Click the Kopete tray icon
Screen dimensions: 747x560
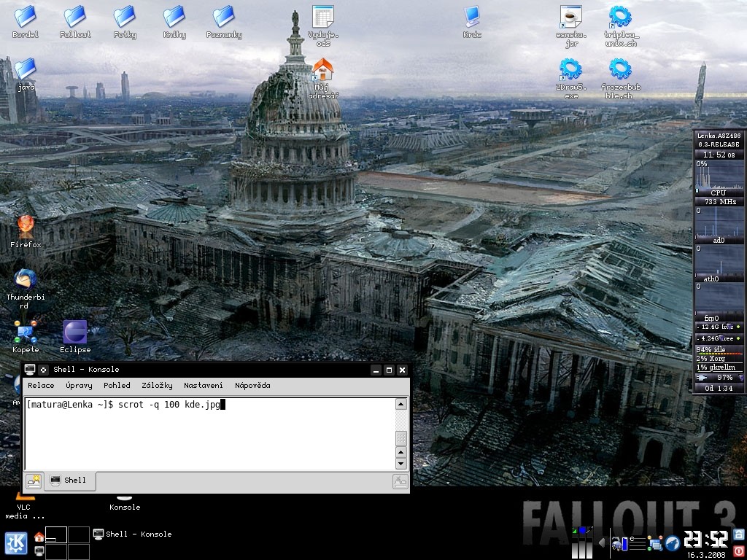coord(656,542)
